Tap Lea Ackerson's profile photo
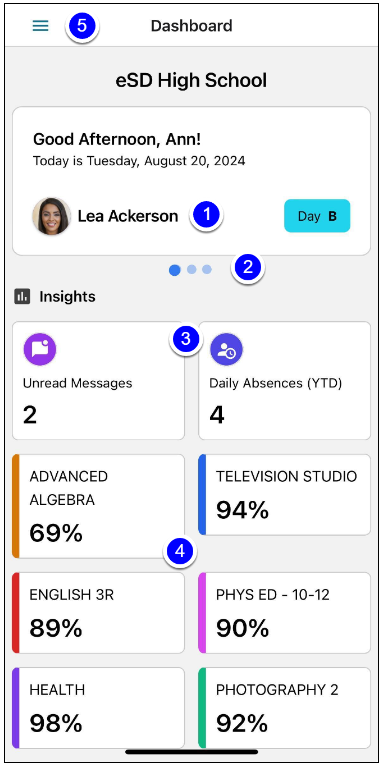Screen dimensions: 381x765 [51, 216]
